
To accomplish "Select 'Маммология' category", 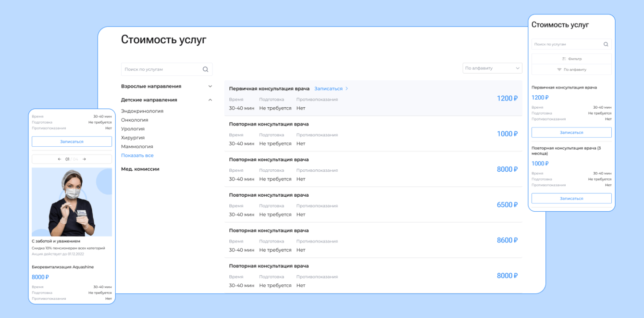I will (x=137, y=147).
